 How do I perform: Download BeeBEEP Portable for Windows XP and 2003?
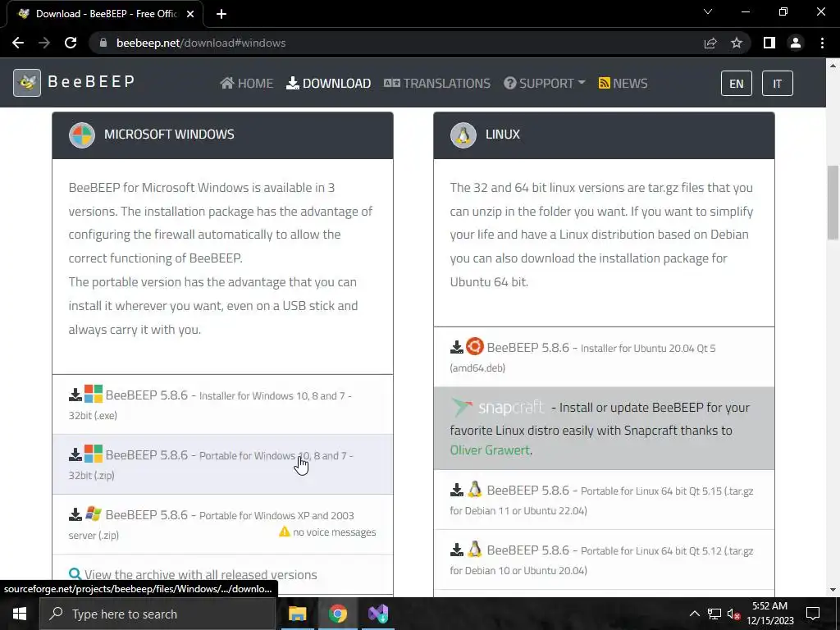tap(222, 524)
